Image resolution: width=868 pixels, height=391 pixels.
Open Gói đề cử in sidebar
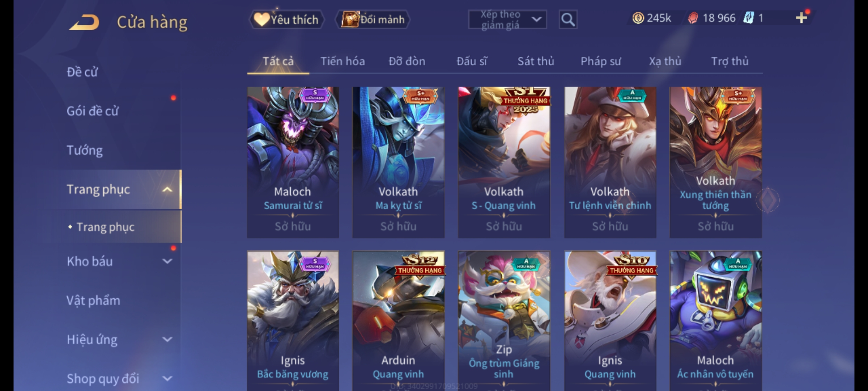pyautogui.click(x=93, y=111)
